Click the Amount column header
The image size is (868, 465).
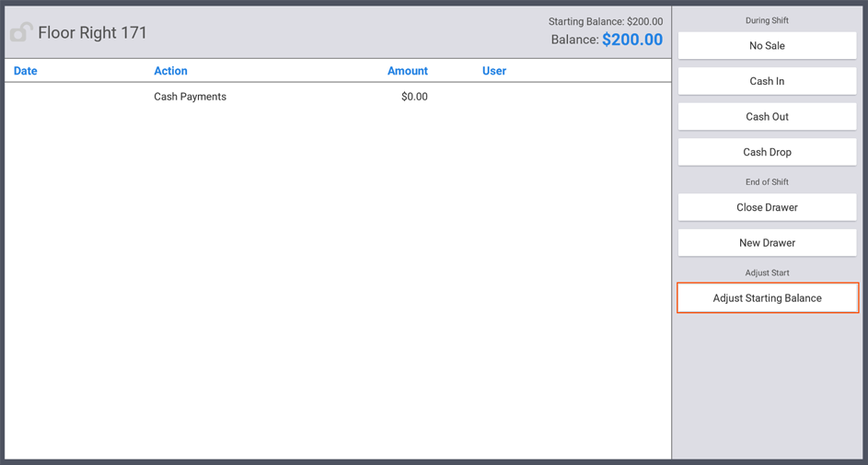pyautogui.click(x=407, y=71)
